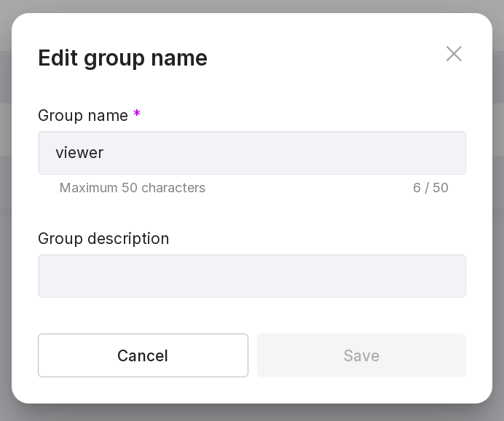The image size is (504, 421).
Task: Click the 'Edit group name' dialog title
Action: point(122,58)
